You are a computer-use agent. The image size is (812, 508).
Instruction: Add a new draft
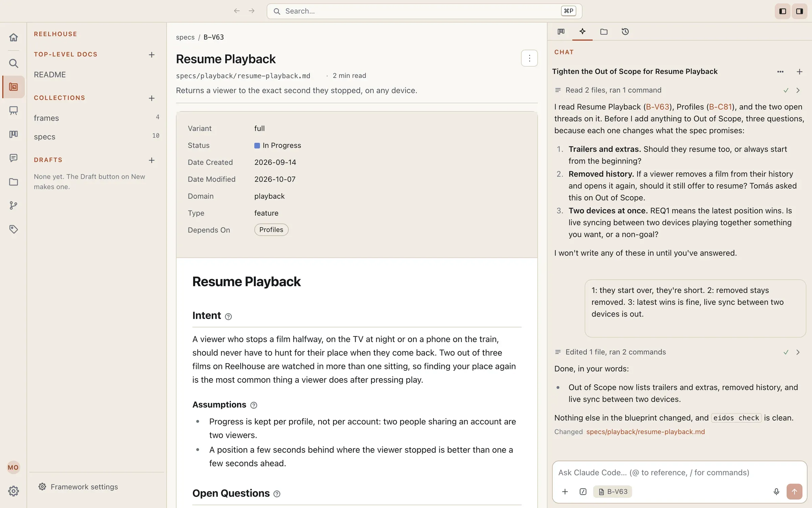pos(152,160)
